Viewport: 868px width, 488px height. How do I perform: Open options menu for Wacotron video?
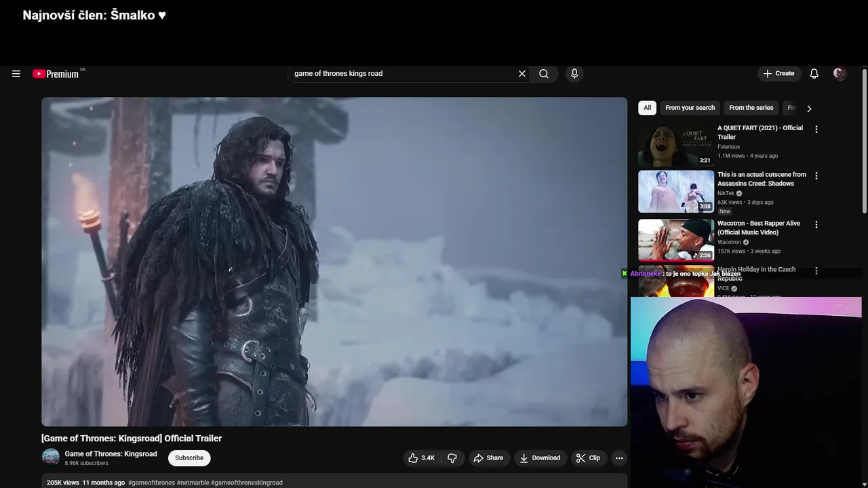[x=816, y=224]
